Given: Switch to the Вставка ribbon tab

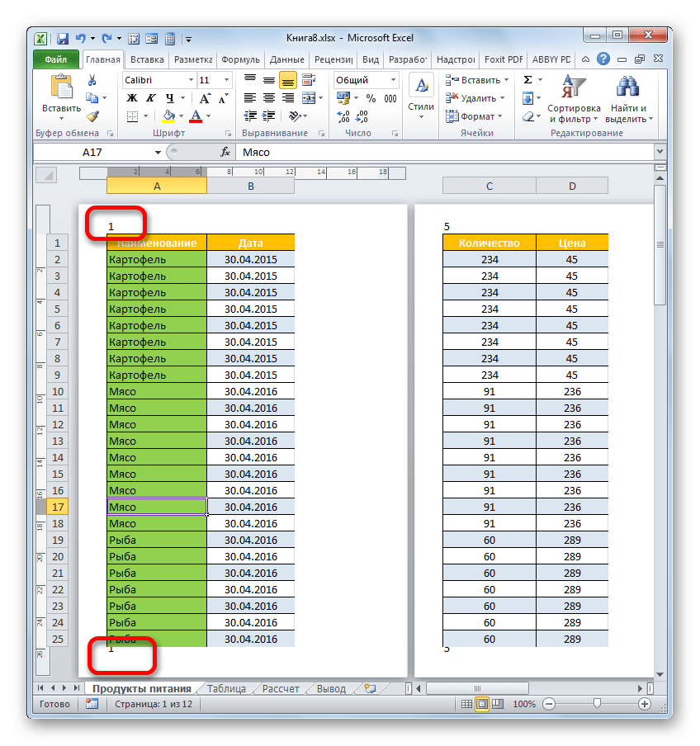Looking at the screenshot, I should point(147,59).
